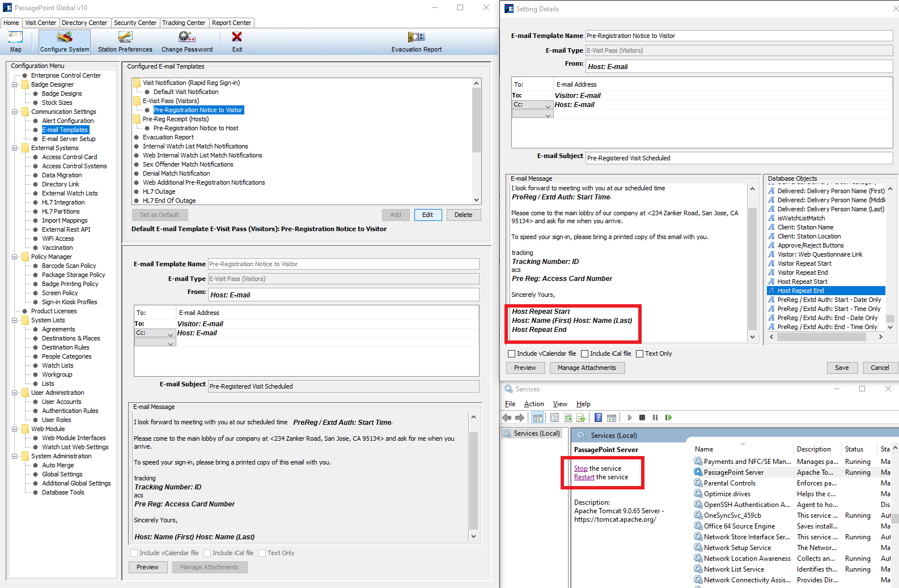
Task: Collapse the Policy Manager tree node
Action: (15, 257)
